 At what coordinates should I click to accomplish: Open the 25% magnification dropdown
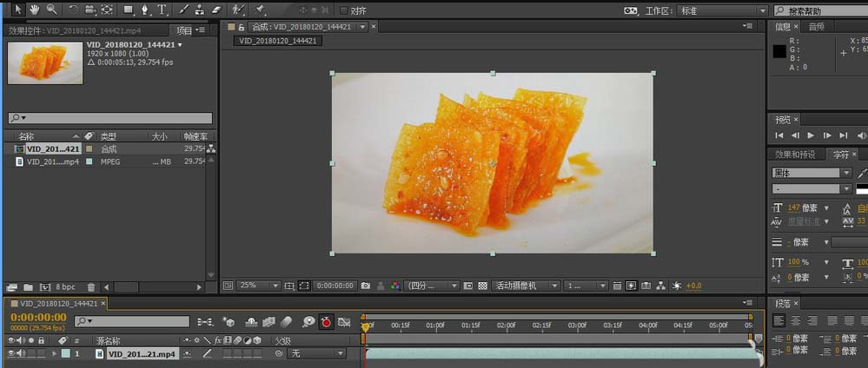pos(260,286)
